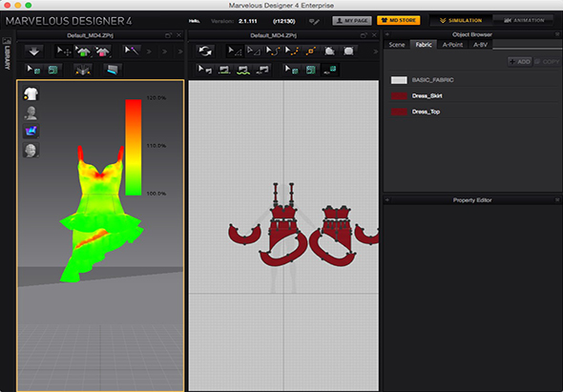Switch to the A-Point tab
The image size is (563, 392).
pos(452,45)
